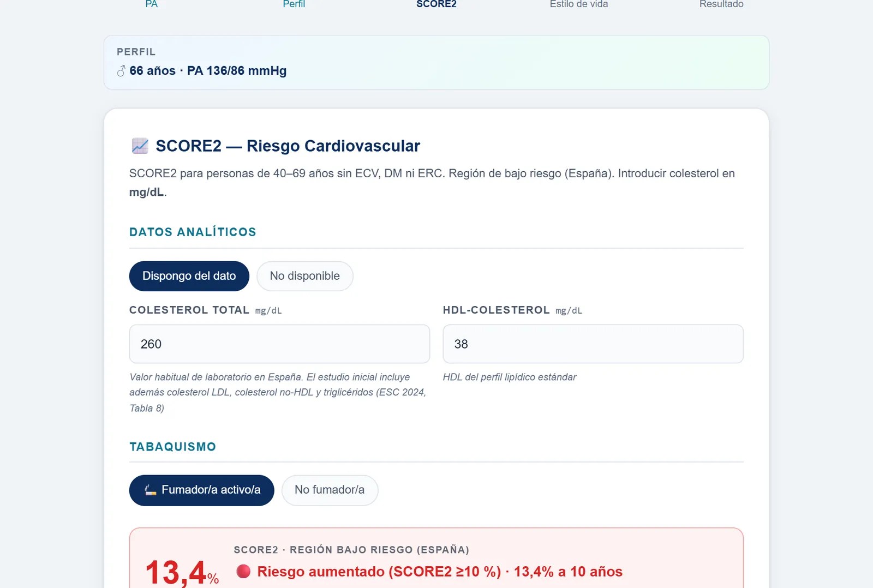Jump to the Resultado step
Viewport: 873px width, 588px height.
pyautogui.click(x=721, y=4)
